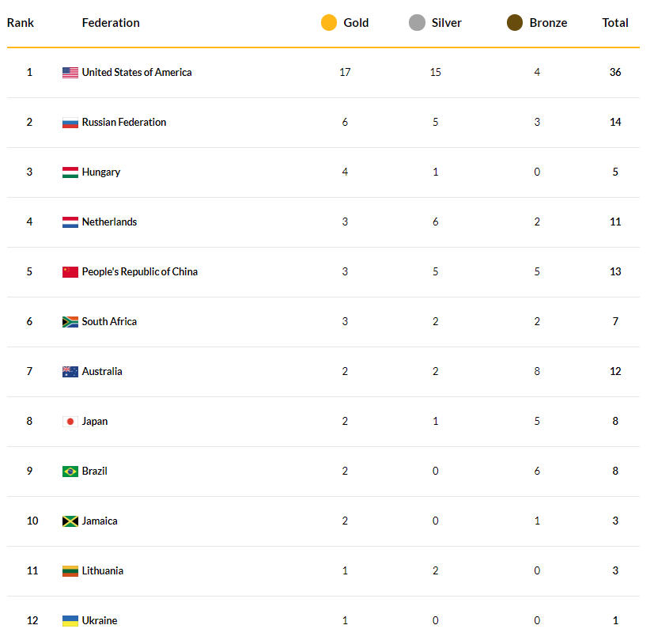The width and height of the screenshot is (654, 644).
Task: Click the Australia flag icon
Action: pyautogui.click(x=70, y=372)
